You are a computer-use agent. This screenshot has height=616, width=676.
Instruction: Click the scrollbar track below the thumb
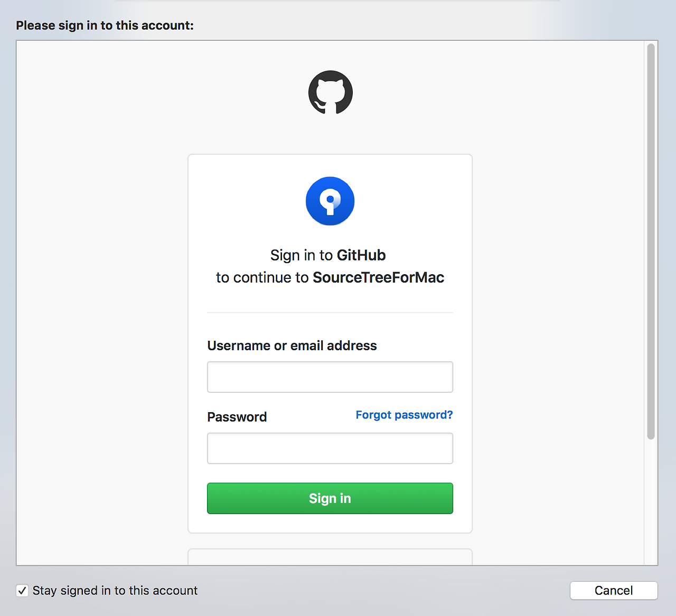point(651,502)
